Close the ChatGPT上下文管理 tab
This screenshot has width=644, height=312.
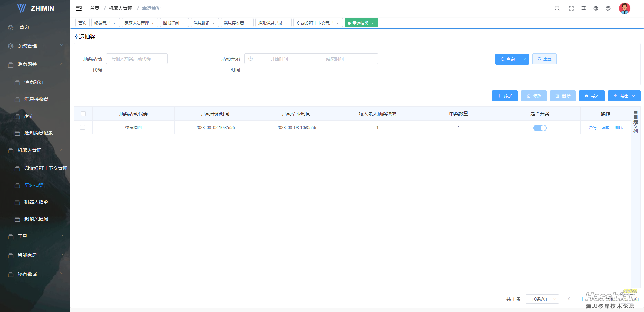[337, 23]
